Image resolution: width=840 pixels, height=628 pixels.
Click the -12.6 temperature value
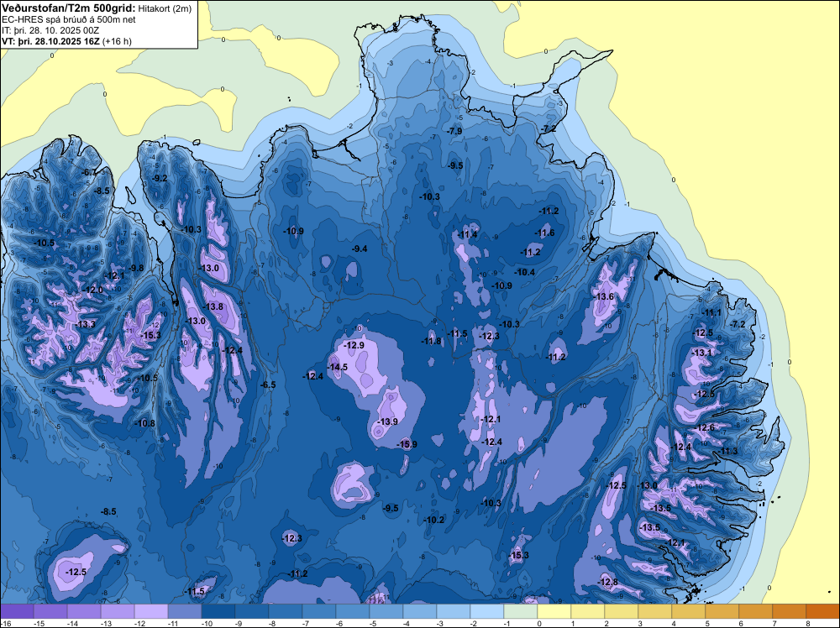pyautogui.click(x=705, y=428)
